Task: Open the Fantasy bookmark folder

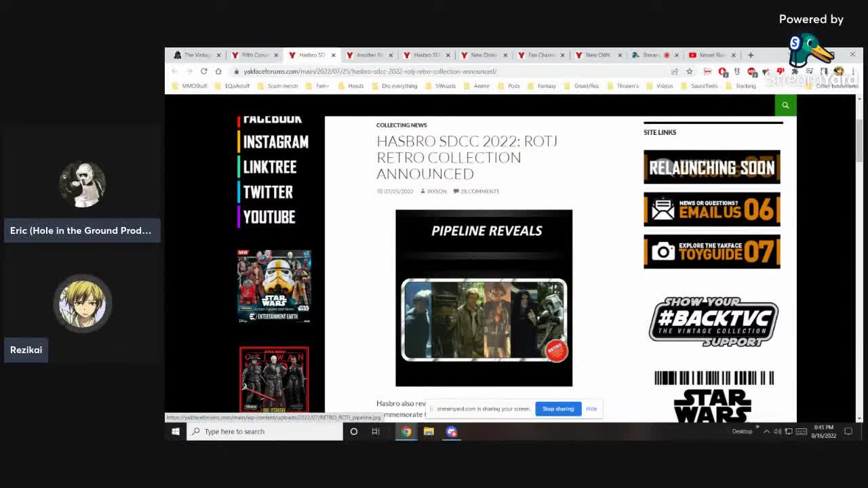Action: (x=542, y=86)
